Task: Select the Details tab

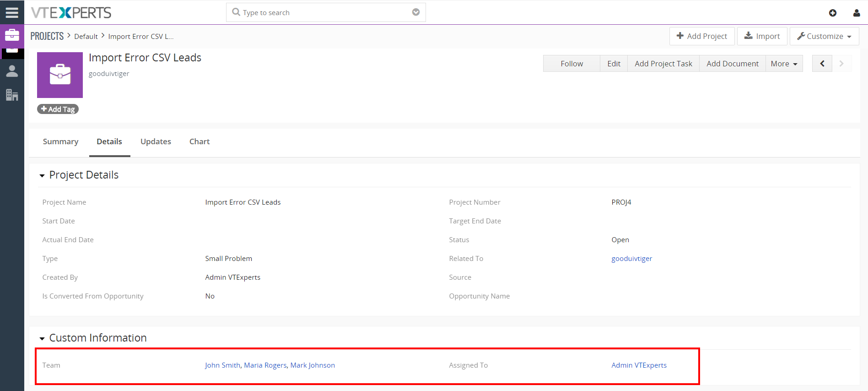Action: [x=109, y=141]
